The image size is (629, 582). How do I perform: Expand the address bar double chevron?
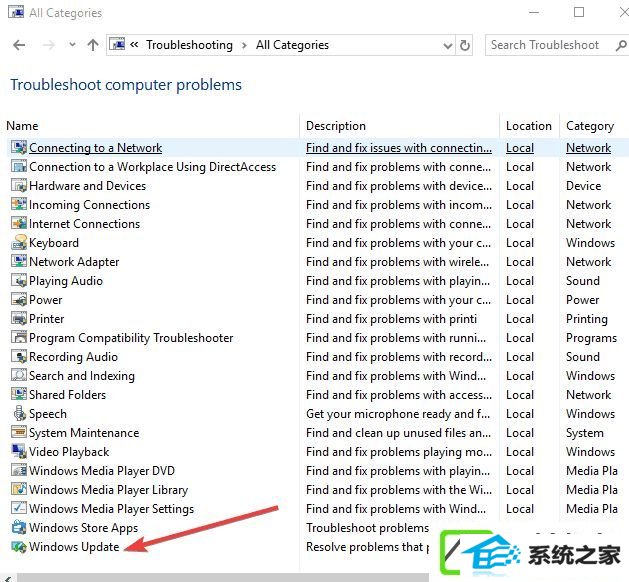click(134, 45)
